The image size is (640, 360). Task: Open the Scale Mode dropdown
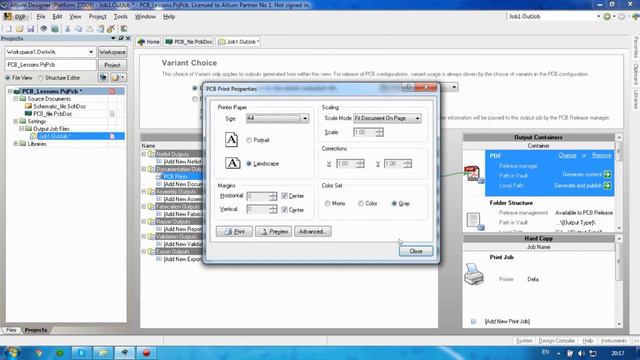point(418,118)
